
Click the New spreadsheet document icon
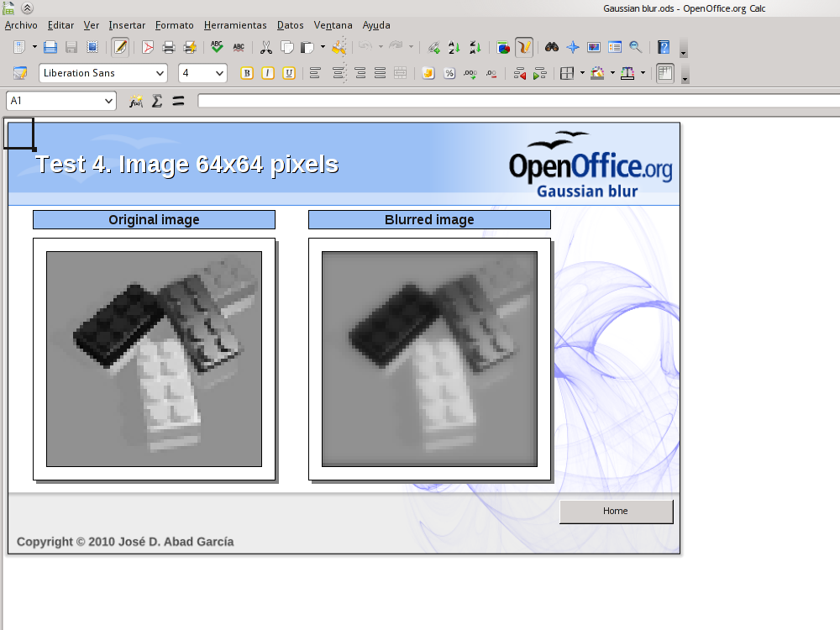coord(19,47)
